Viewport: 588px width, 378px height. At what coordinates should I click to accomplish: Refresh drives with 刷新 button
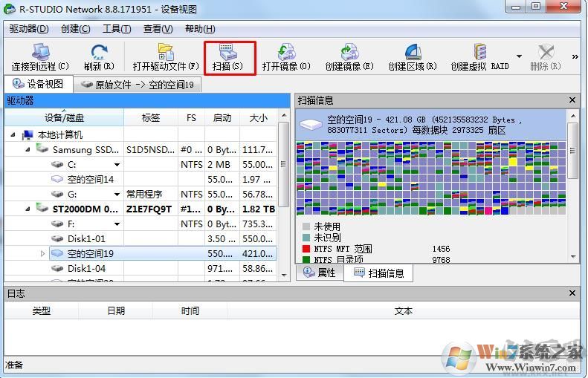pos(99,57)
